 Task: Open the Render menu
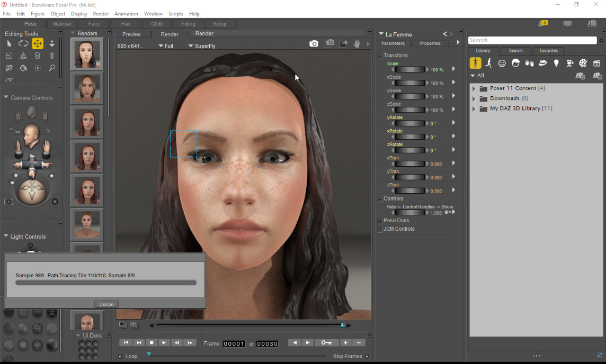[101, 14]
